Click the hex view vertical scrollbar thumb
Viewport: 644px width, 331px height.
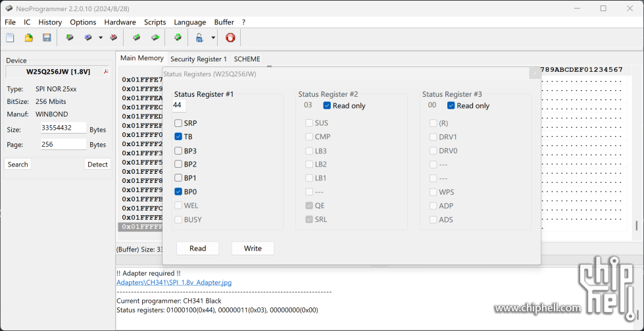(637, 226)
